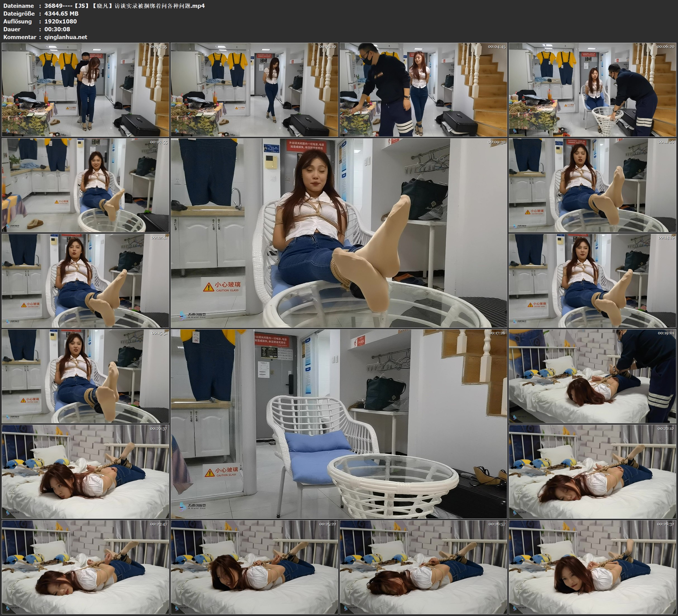The image size is (678, 616).
Task: Click the thumbnail stamped 00:23:47
Action: (85, 567)
